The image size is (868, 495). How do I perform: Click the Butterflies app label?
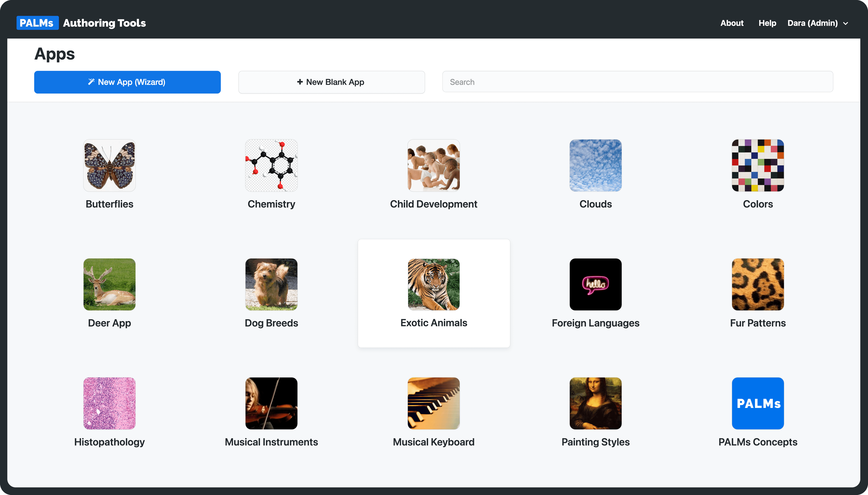pyautogui.click(x=109, y=204)
